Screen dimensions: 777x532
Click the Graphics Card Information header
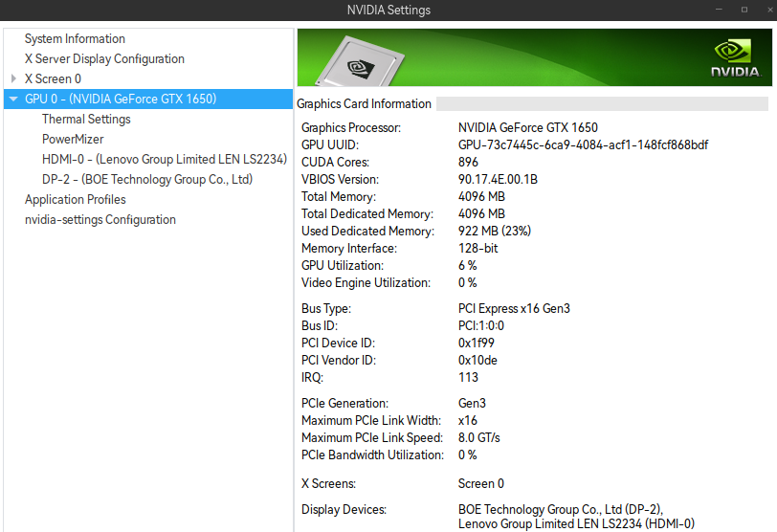tap(364, 104)
